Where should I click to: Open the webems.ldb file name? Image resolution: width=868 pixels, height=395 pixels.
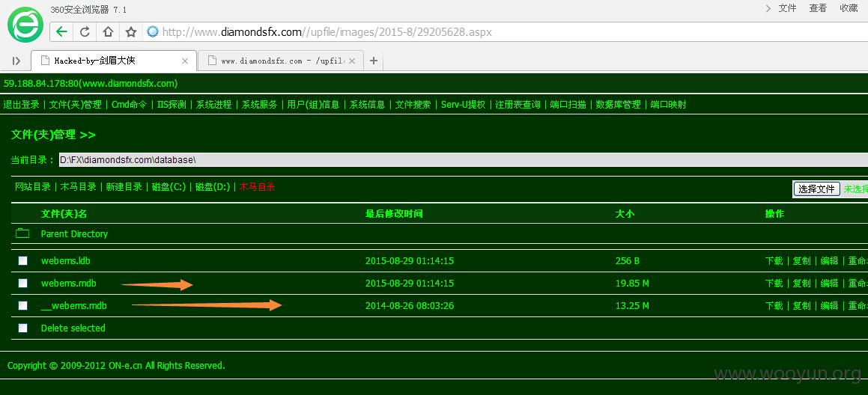tap(65, 260)
